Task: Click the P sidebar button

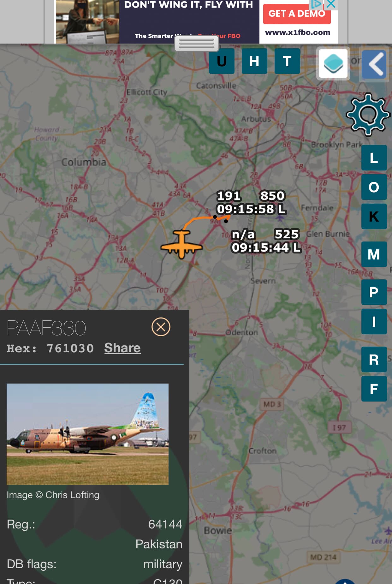Action: pyautogui.click(x=374, y=292)
